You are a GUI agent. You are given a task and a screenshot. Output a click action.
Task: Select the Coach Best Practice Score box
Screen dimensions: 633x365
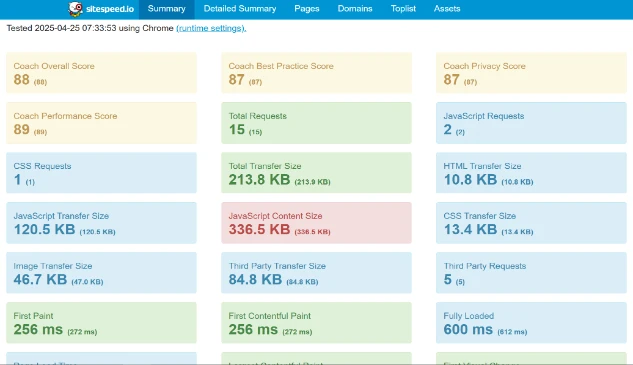coord(316,73)
